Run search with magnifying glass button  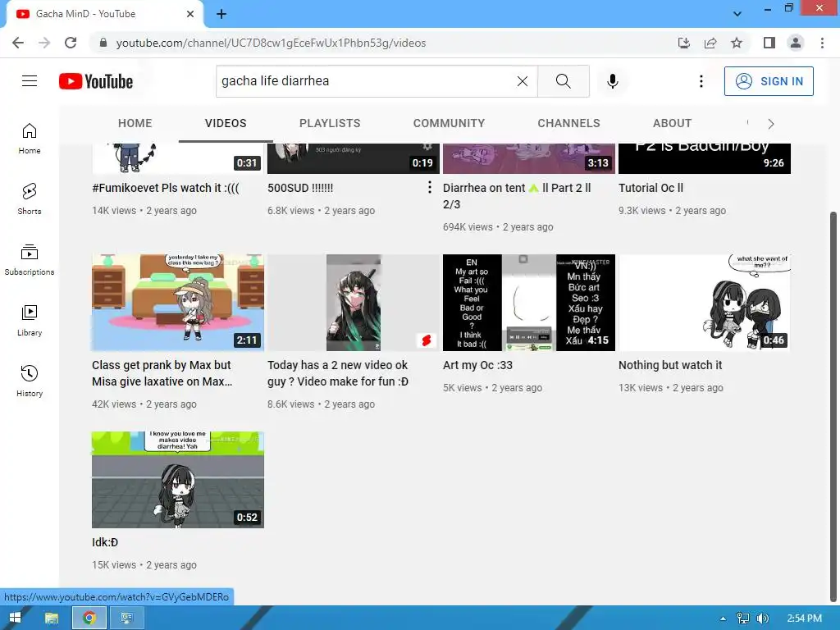pos(563,81)
